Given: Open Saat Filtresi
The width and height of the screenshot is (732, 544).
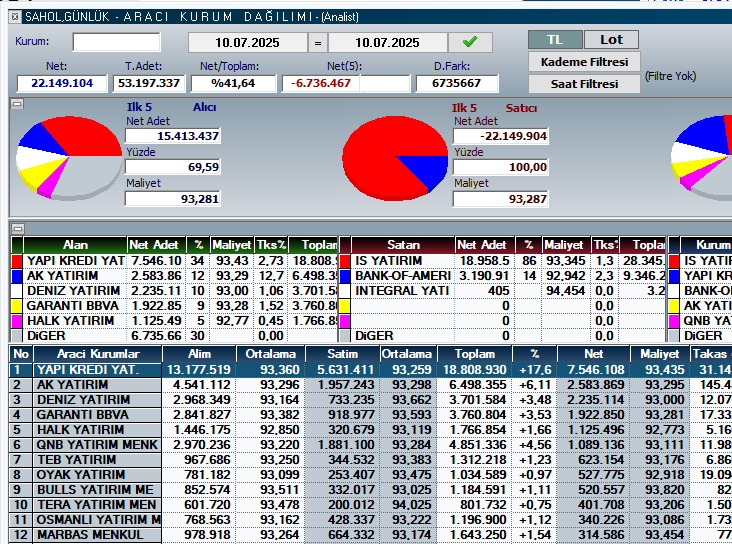Looking at the screenshot, I should (584, 84).
